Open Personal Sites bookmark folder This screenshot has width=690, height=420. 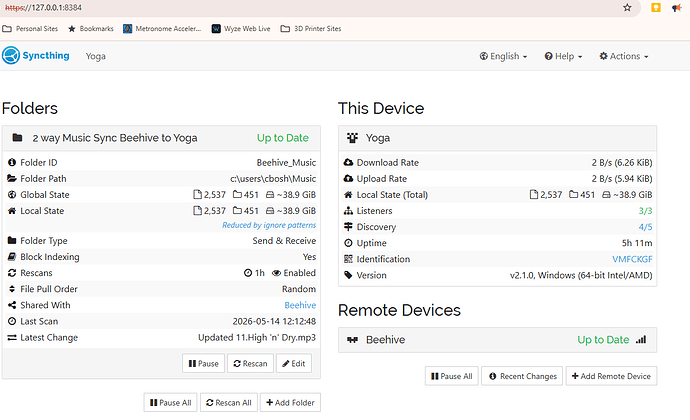pos(30,29)
